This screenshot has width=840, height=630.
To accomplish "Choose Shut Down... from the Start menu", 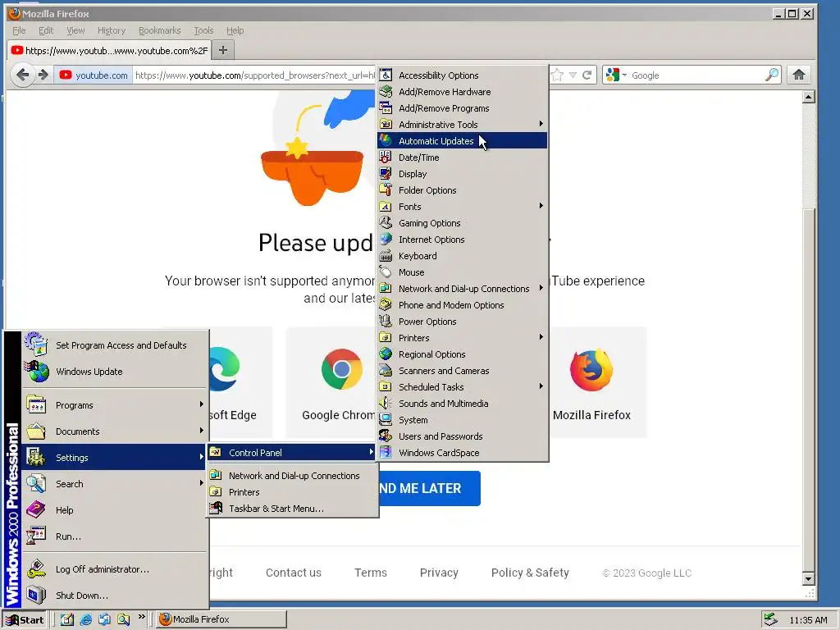I will pos(115,596).
